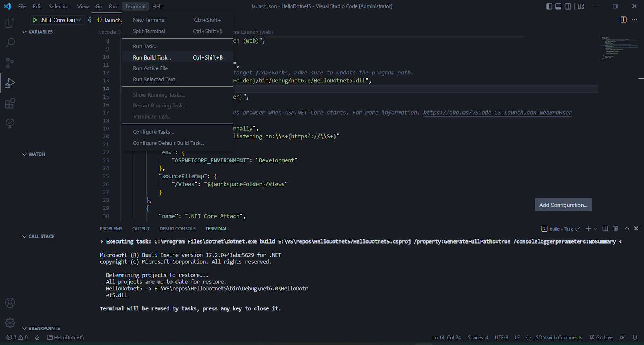Open the aka.ms VSCode-CS-LaunchJson-WebBrowser link
The height and width of the screenshot is (345, 644).
[497, 113]
